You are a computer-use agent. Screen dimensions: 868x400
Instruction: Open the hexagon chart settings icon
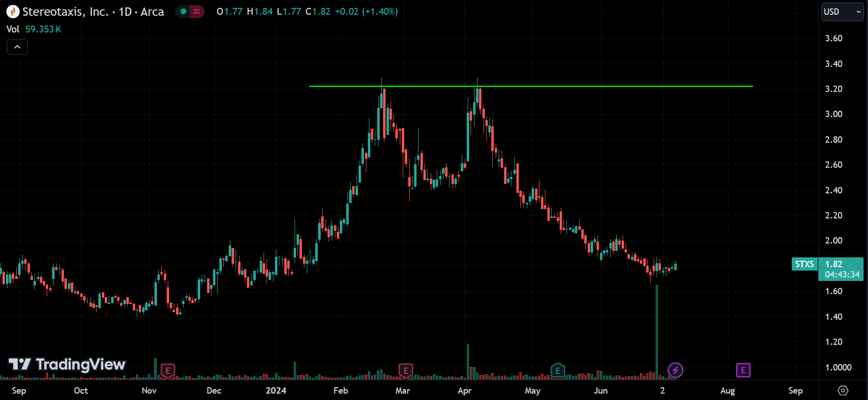[x=843, y=391]
